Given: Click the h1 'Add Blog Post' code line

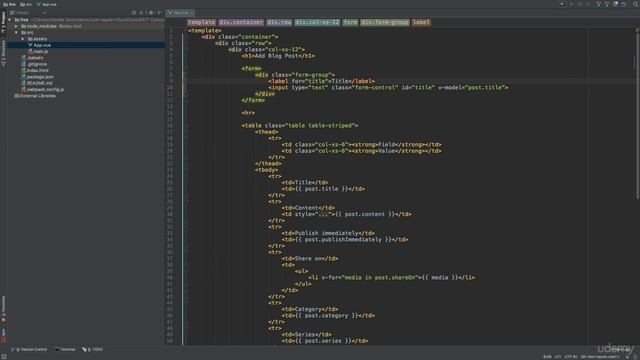Looking at the screenshot, I should point(278,56).
